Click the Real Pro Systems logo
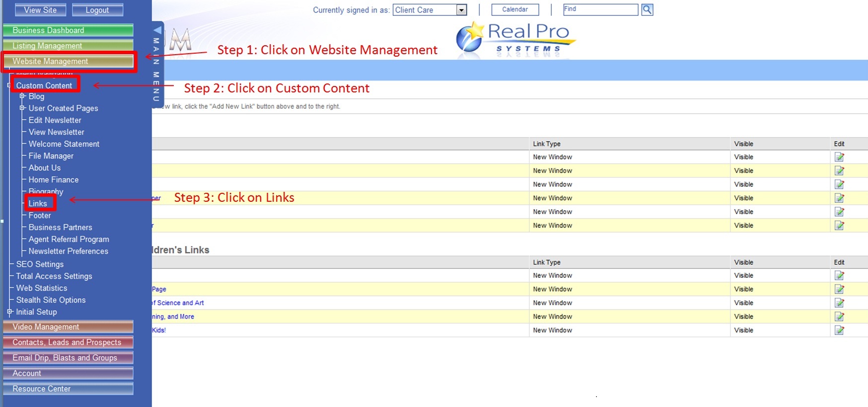 tap(515, 40)
